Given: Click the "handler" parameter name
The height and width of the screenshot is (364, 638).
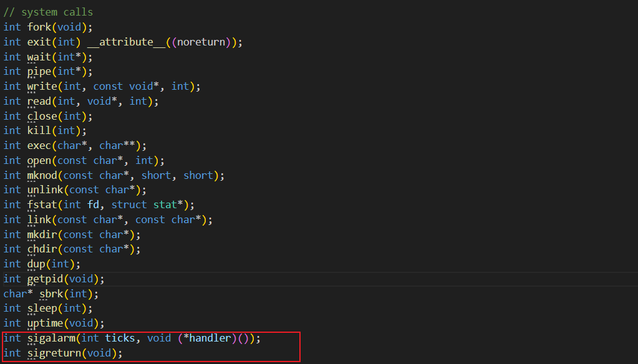Looking at the screenshot, I should tap(210, 338).
